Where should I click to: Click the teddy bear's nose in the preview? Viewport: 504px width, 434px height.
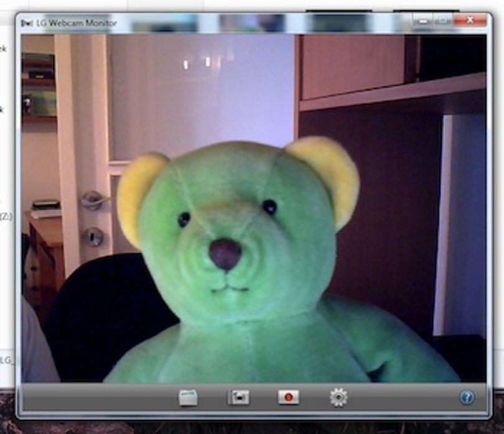pyautogui.click(x=225, y=254)
